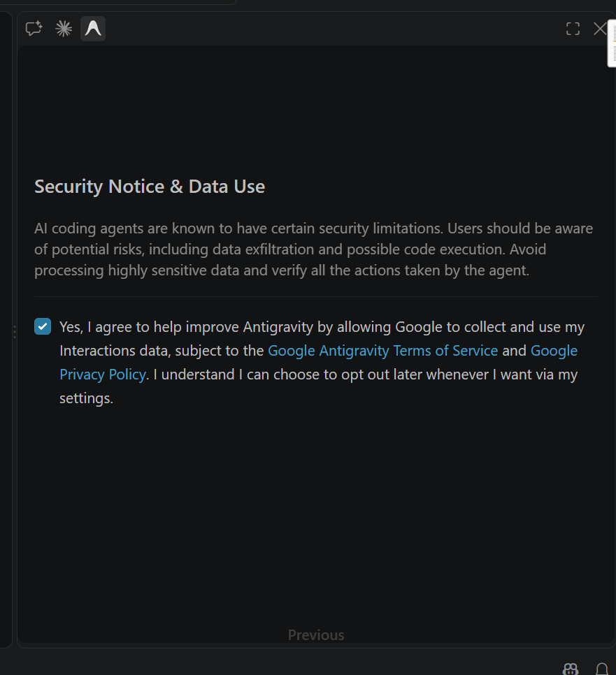Click the AI coding agents warning paragraph
616x675 pixels.
[x=314, y=249]
